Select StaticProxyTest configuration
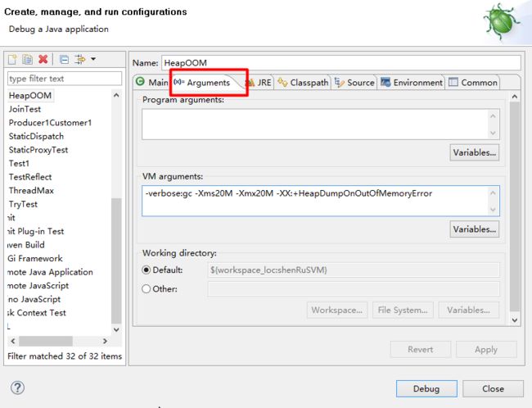532x408 pixels. [38, 150]
